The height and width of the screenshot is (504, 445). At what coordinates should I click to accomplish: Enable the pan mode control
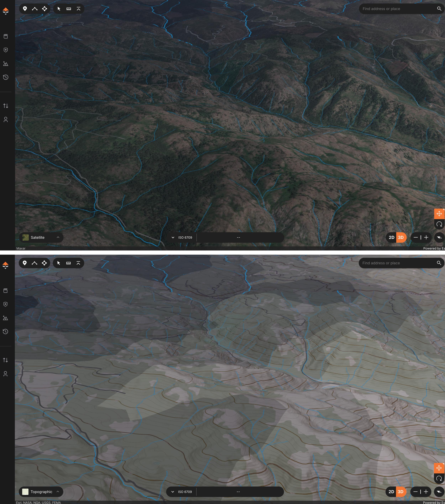439,214
